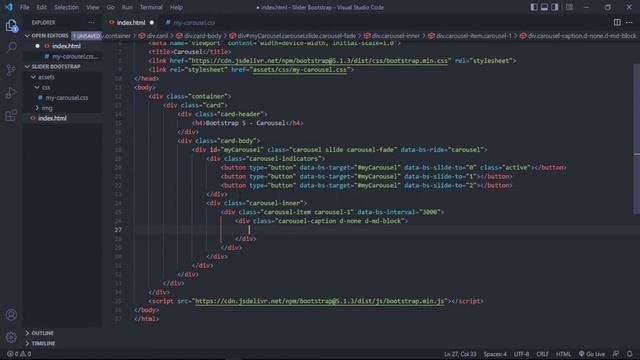Click the VS Code logo icon
Viewport: 640px width, 360px height.
point(9,7)
